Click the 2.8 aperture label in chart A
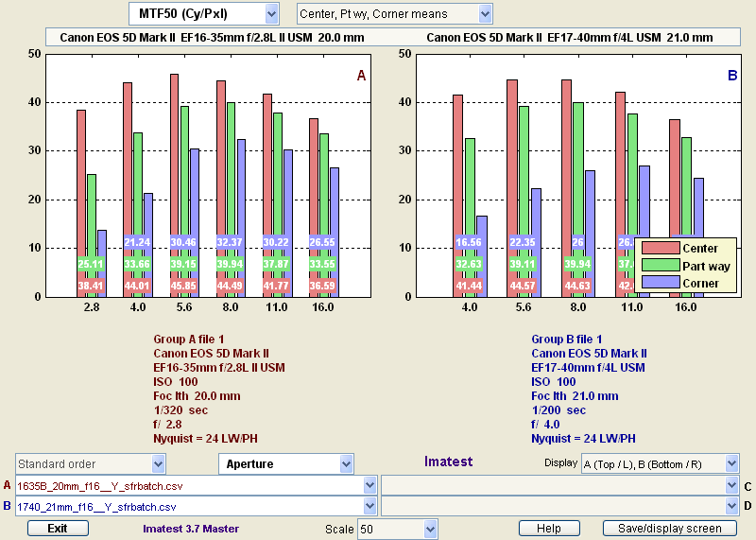Viewport: 756px width, 540px height. 92,307
